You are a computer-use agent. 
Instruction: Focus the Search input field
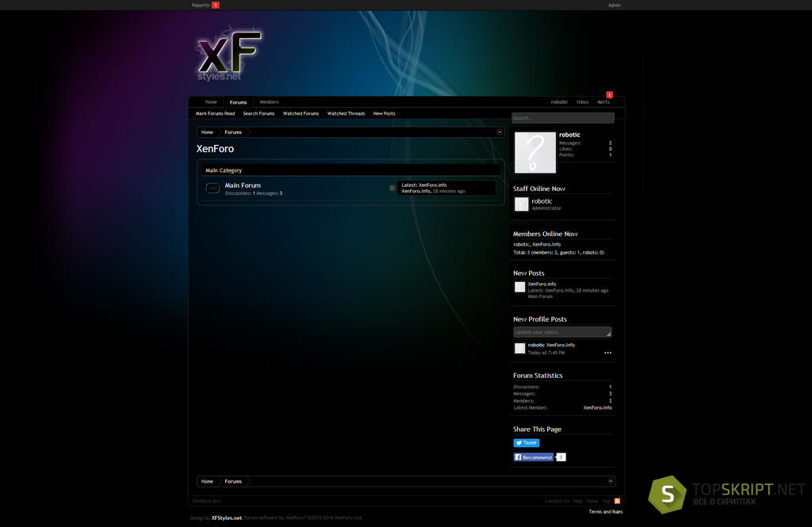(563, 118)
